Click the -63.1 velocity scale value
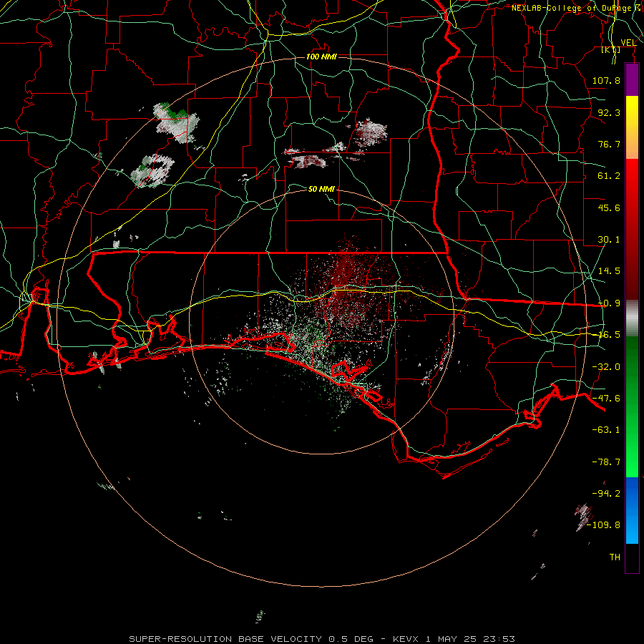 [x=606, y=430]
